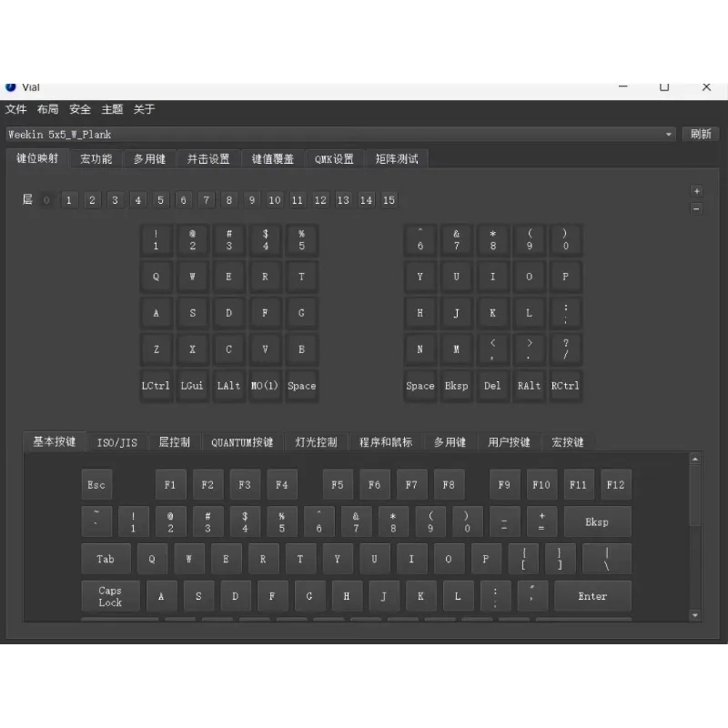Select the 键位映射 tab
The image size is (728, 728).
[x=37, y=158]
